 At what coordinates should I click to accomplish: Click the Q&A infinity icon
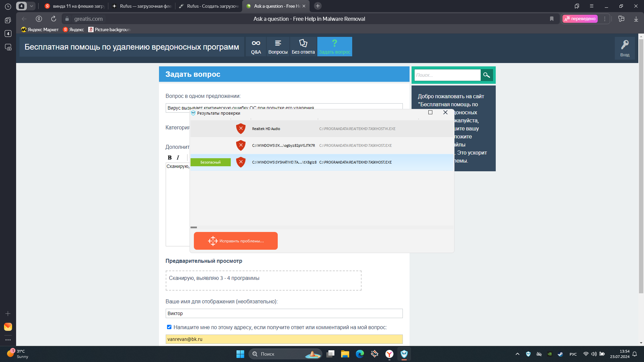[x=256, y=43]
